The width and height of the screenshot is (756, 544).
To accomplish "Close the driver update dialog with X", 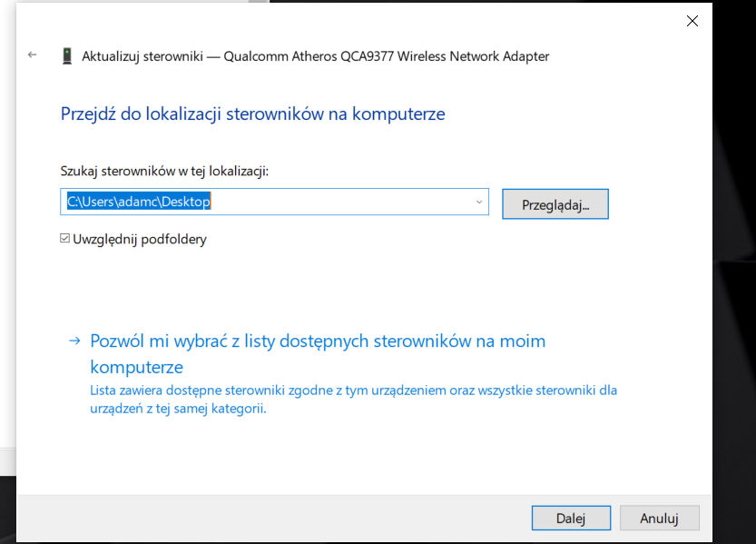I will click(692, 21).
